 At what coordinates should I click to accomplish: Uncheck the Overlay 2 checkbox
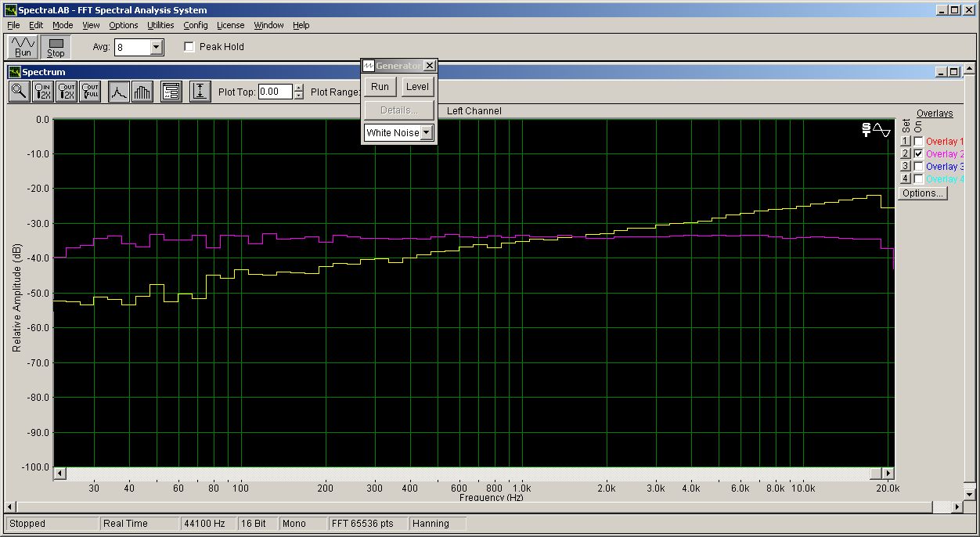[918, 154]
